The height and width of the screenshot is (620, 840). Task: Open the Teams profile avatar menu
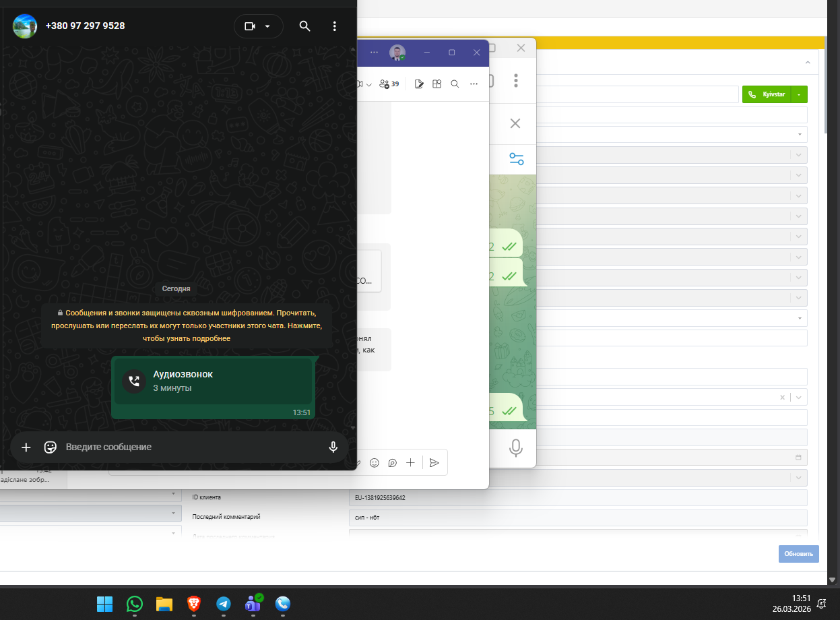point(397,53)
